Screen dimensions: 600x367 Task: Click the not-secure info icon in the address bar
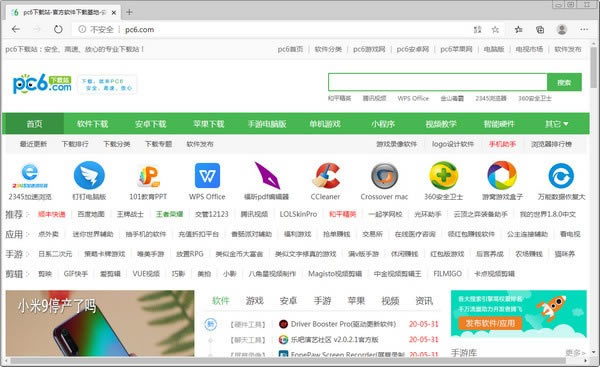(x=82, y=29)
